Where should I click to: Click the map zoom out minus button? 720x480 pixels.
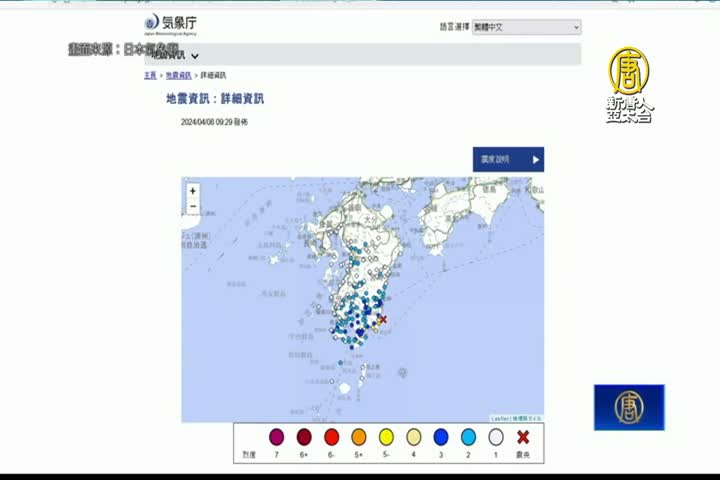click(192, 207)
